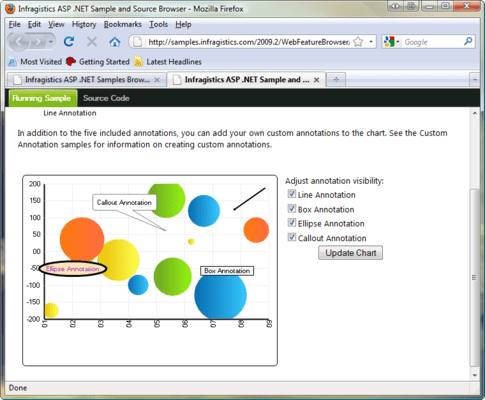Switch to the Source Code tab
Screen dimensions: 485x400
click(106, 98)
